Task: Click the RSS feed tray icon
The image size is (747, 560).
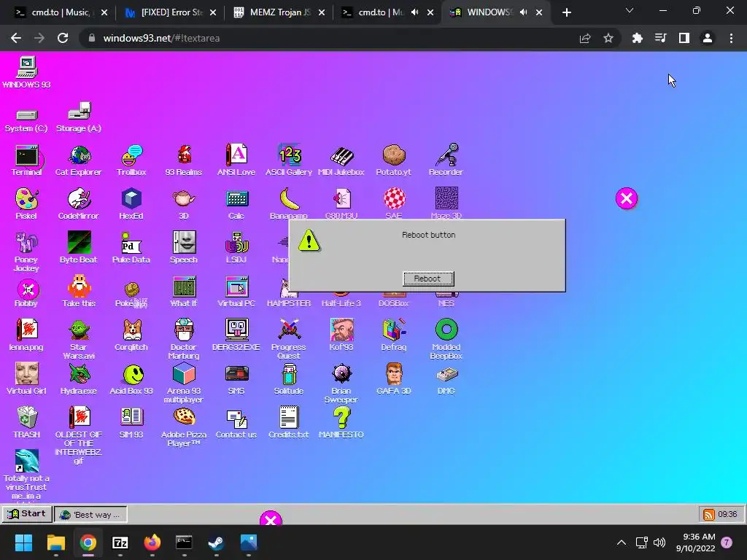Action: (x=709, y=514)
